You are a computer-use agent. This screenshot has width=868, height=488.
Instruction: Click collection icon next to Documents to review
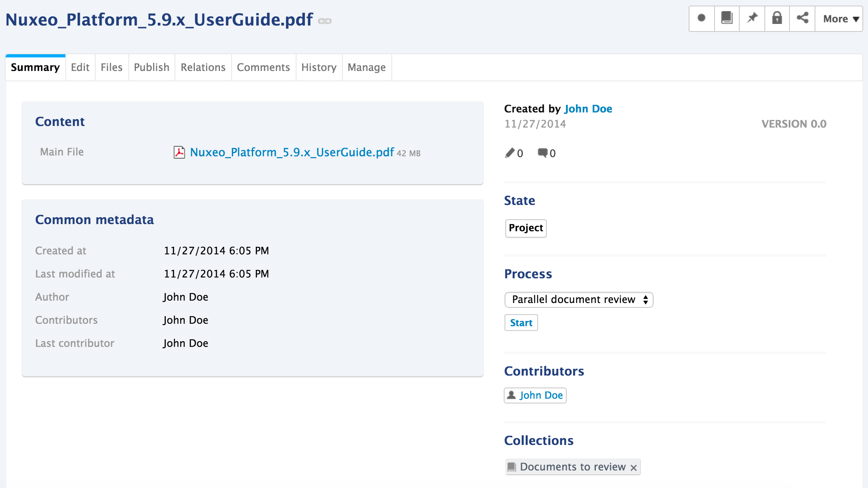click(x=512, y=467)
